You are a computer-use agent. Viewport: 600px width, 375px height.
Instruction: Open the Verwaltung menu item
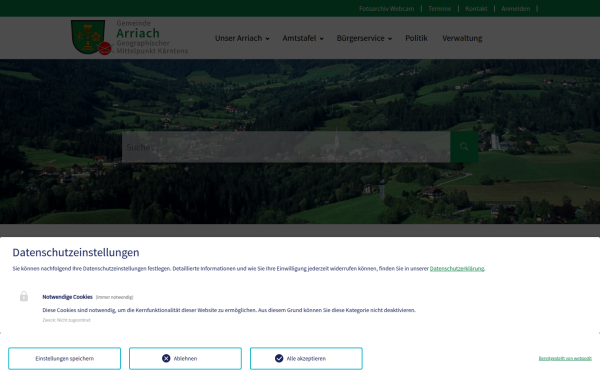tap(462, 38)
